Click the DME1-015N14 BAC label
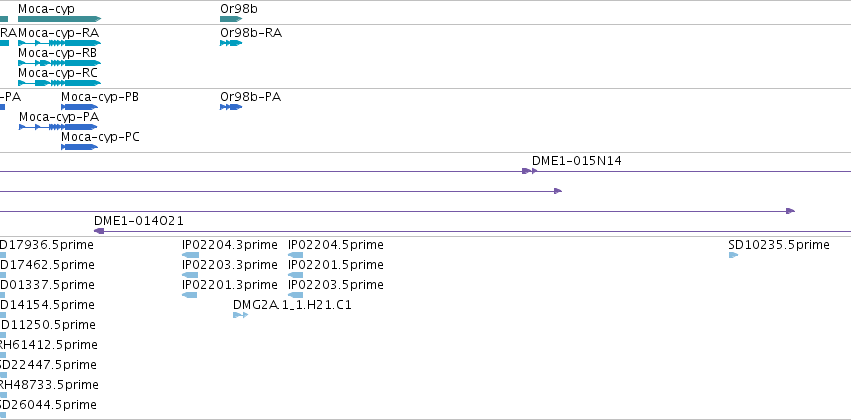Screen dimensions: 851x420 click(x=576, y=161)
